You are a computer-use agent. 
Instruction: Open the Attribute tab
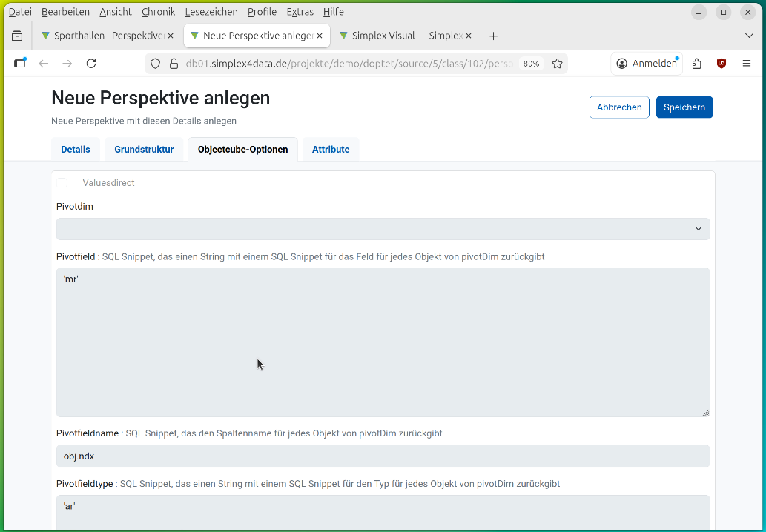331,150
